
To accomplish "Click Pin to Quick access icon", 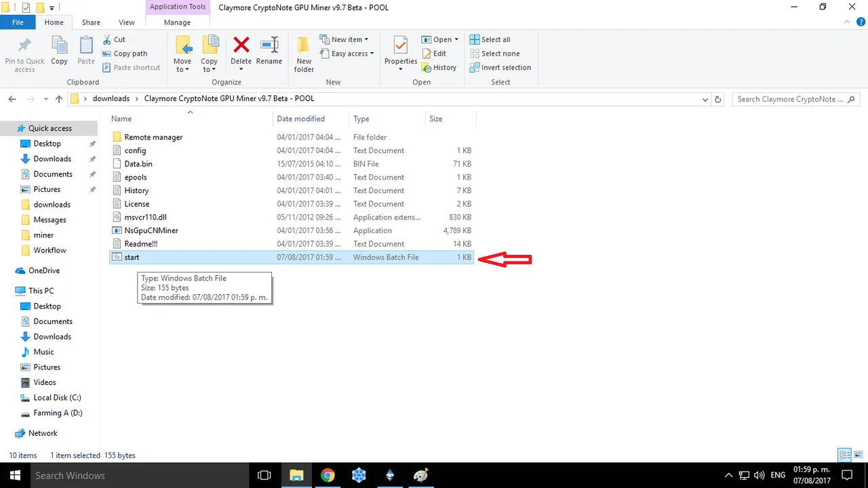I will (x=24, y=45).
